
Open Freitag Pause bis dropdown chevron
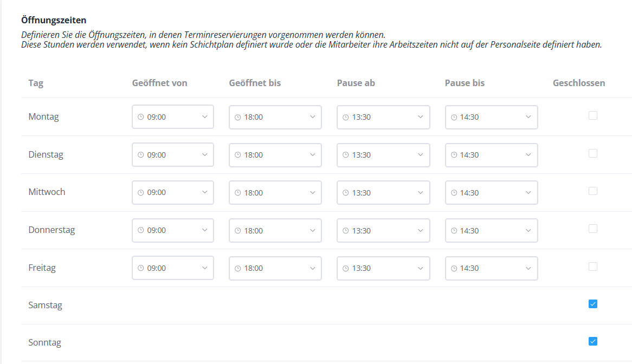(x=528, y=268)
